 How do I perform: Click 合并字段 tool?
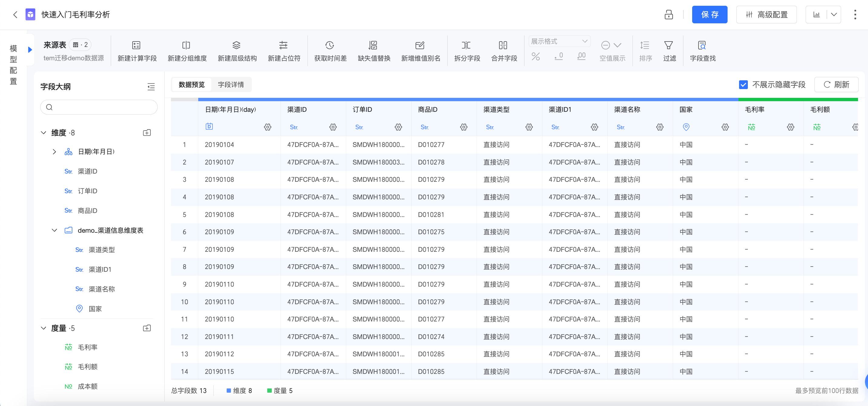pyautogui.click(x=504, y=51)
